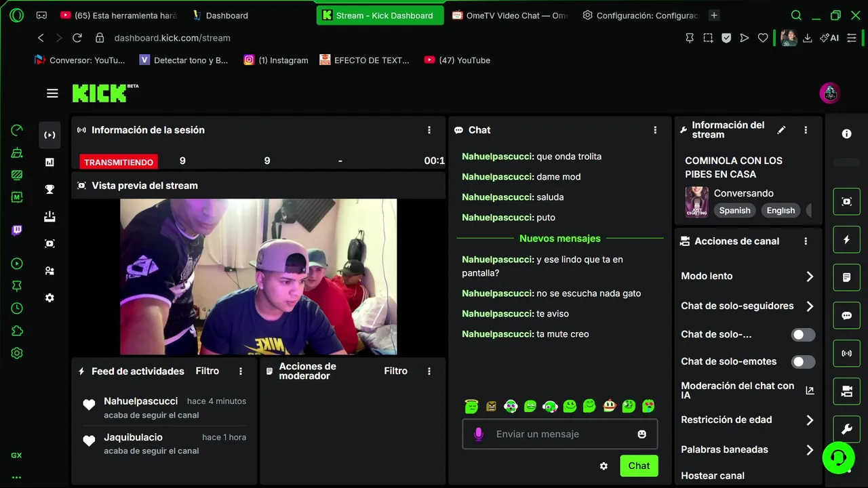Open community users icon in sidebar
The height and width of the screenshot is (488, 868).
click(50, 270)
